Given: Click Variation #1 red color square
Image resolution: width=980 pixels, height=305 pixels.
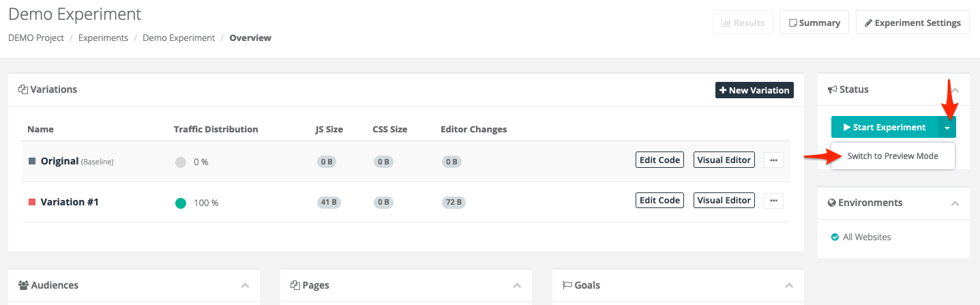Looking at the screenshot, I should [31, 202].
